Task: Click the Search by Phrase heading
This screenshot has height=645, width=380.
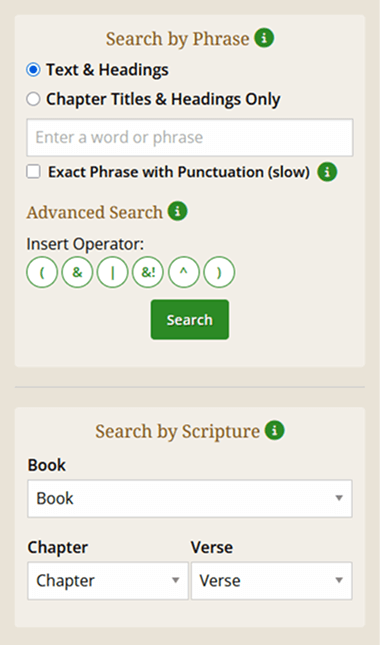Action: pyautogui.click(x=177, y=39)
